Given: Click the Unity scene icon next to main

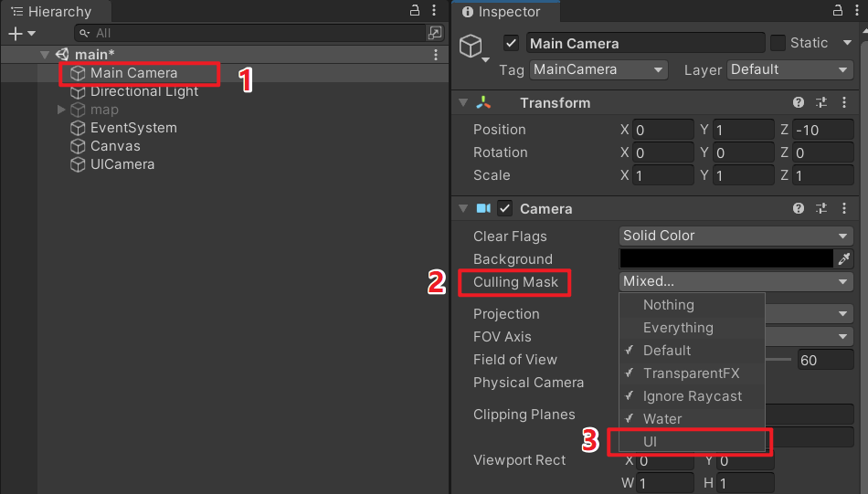Looking at the screenshot, I should [x=62, y=54].
